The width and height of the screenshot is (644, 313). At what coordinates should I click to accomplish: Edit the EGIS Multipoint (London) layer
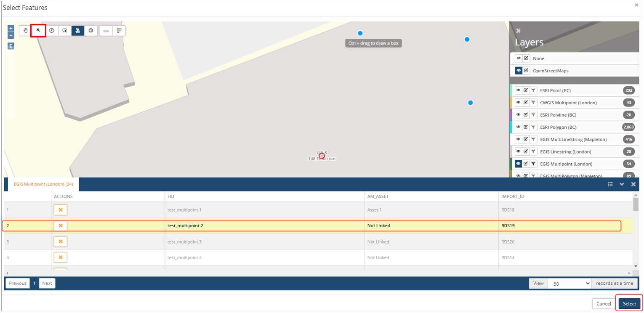pos(526,164)
